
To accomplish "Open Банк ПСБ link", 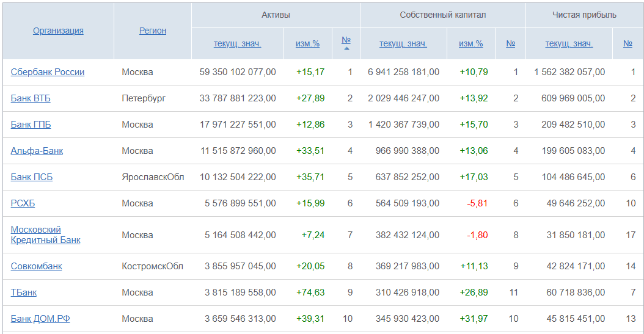I will click(32, 177).
